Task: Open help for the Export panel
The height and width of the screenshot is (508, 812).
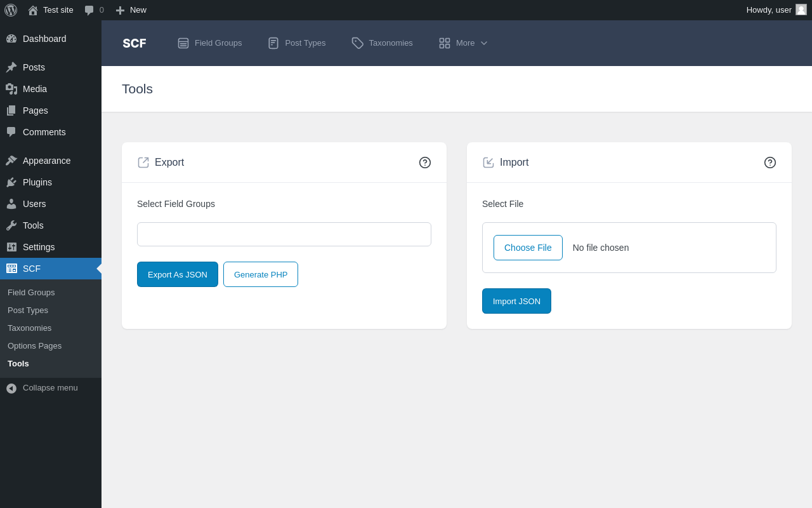Action: click(x=425, y=163)
